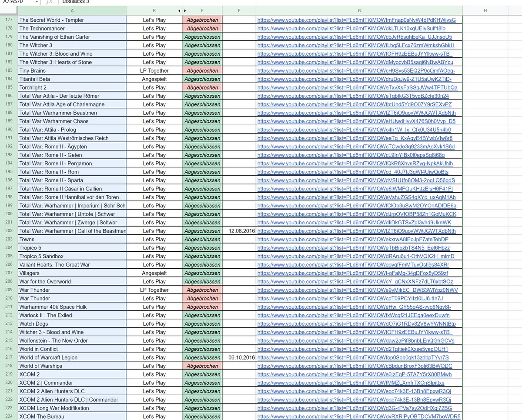Select the cell 'Warlock II : The Exiled'
The width and height of the screenshot is (522, 420).
point(72,315)
